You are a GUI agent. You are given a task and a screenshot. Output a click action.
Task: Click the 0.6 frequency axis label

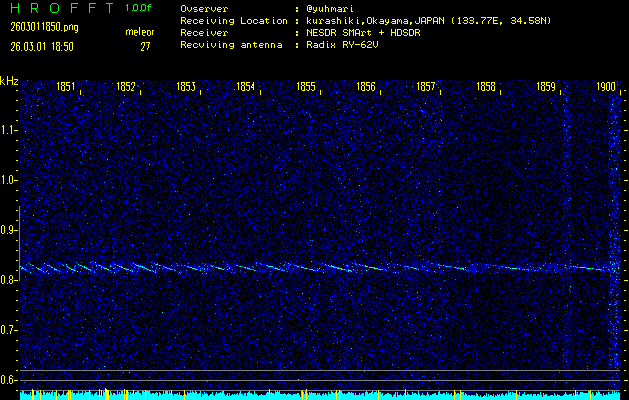(x=9, y=379)
